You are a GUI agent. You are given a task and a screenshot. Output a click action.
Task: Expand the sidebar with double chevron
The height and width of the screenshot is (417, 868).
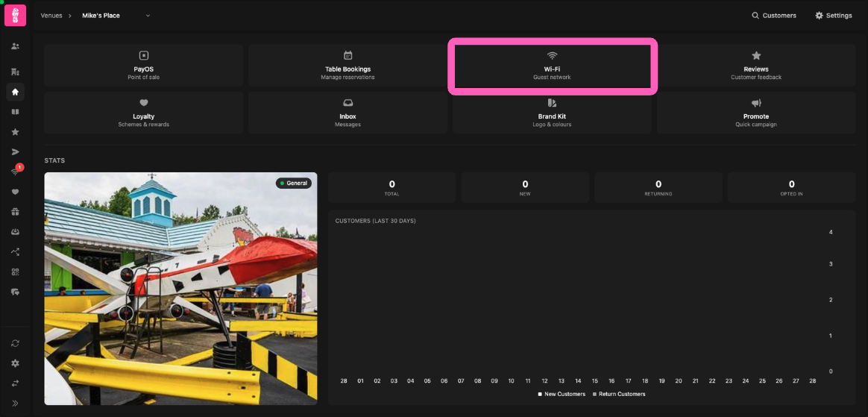[x=15, y=403]
